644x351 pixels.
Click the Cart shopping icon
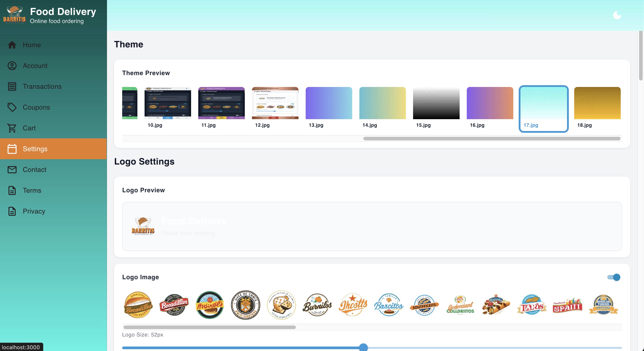click(x=12, y=128)
